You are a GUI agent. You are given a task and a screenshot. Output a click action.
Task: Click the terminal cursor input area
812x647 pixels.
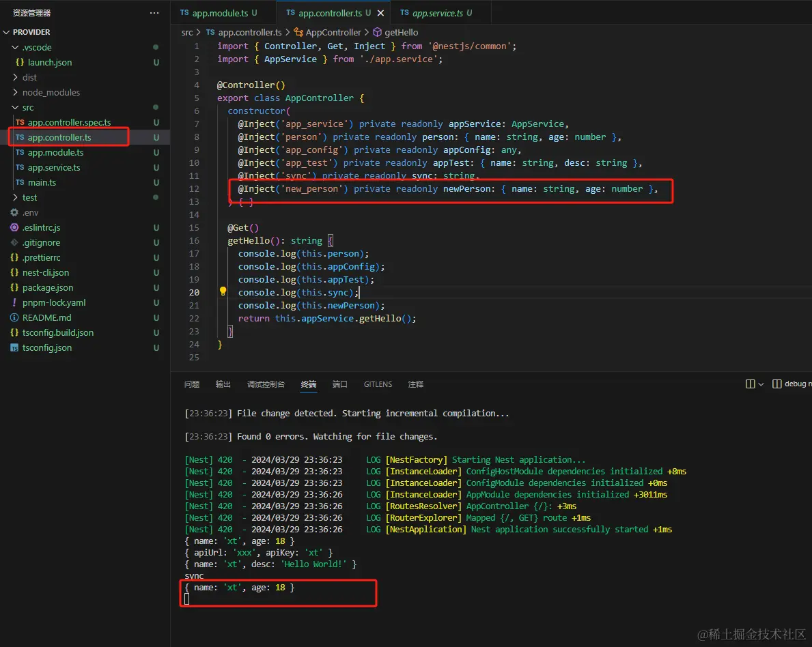tap(187, 599)
